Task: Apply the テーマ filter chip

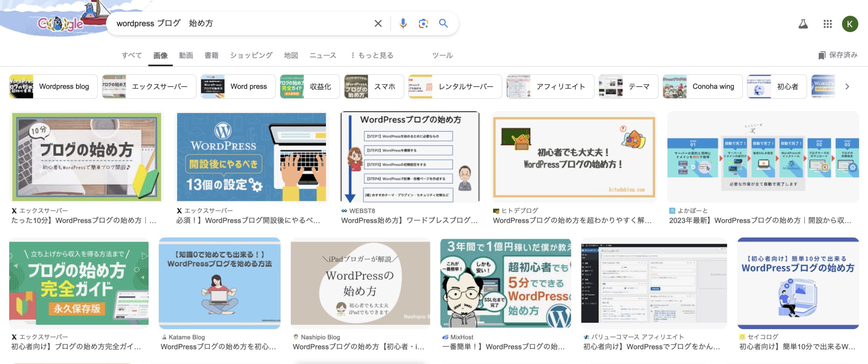Action: click(628, 86)
